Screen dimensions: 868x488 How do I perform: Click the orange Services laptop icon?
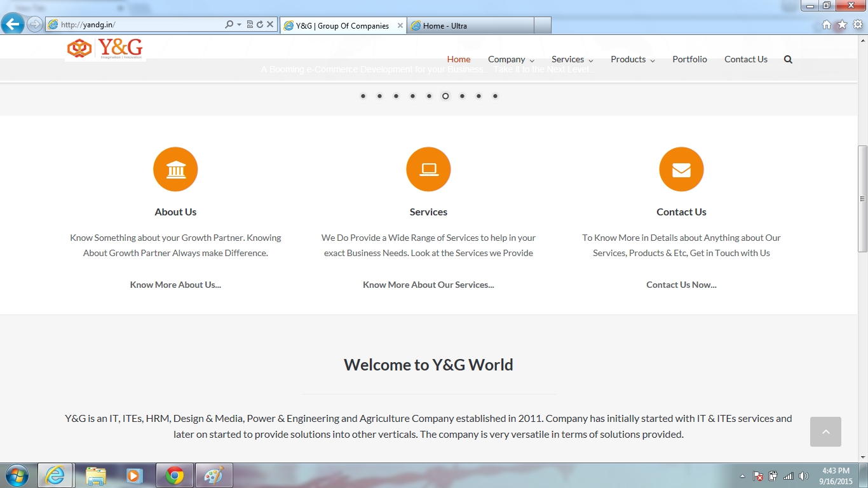(428, 170)
